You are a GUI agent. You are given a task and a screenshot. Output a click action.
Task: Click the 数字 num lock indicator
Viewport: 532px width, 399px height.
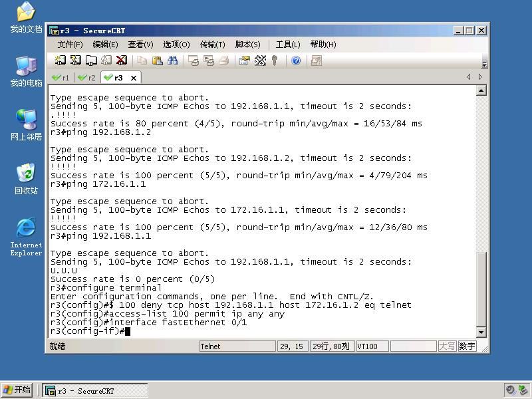[x=467, y=346]
